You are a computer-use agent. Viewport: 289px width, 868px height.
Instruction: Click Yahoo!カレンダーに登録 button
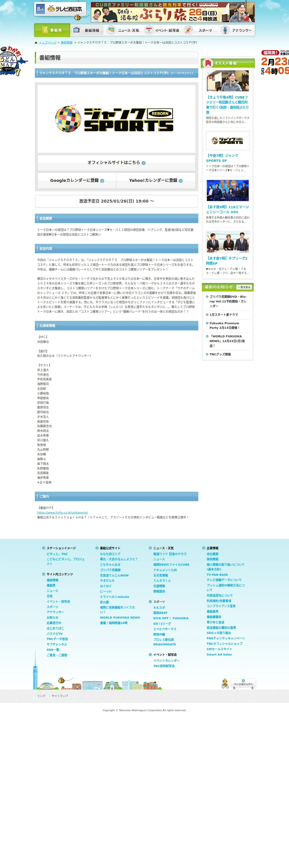pos(156,181)
